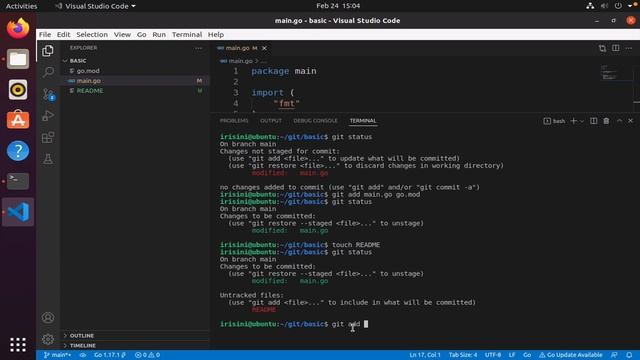Open the Manage gear in activity bar
The image size is (640, 360).
click(x=48, y=339)
